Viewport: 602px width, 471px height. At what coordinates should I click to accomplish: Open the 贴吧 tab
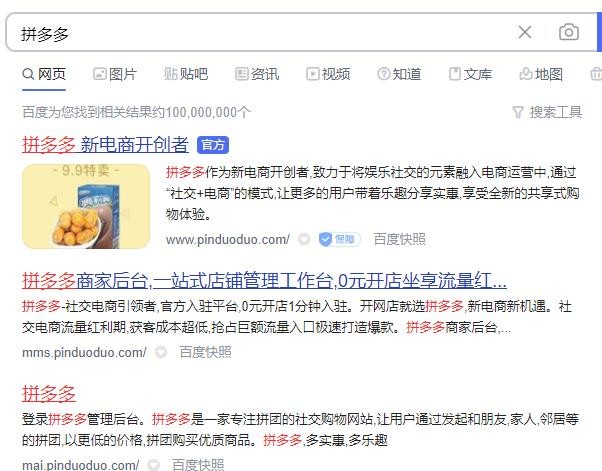point(186,74)
